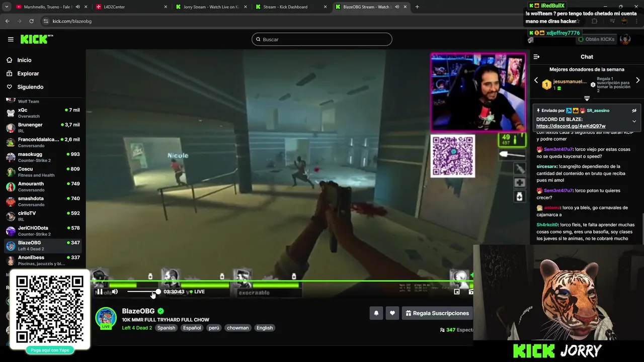The width and height of the screenshot is (644, 362).
Task: Toggle channel notifications bell
Action: click(x=376, y=313)
